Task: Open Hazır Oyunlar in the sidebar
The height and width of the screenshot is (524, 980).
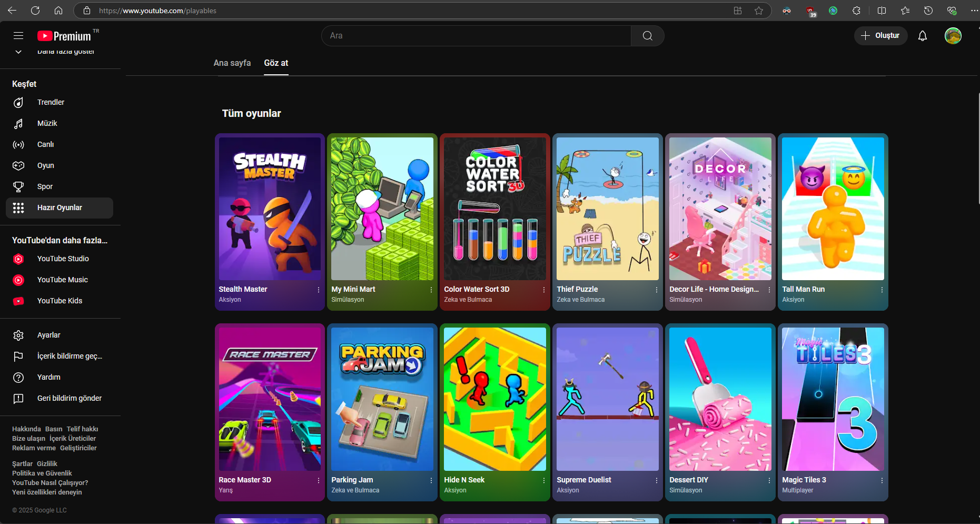Action: [x=60, y=208]
